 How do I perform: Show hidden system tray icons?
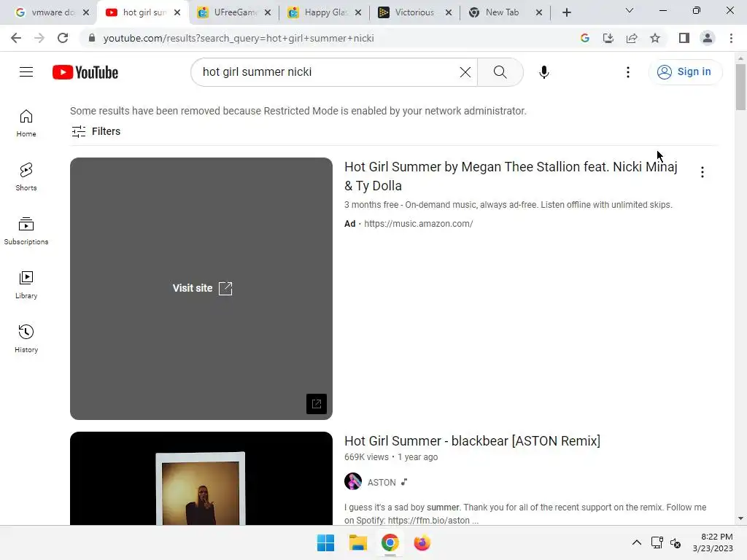pos(636,542)
